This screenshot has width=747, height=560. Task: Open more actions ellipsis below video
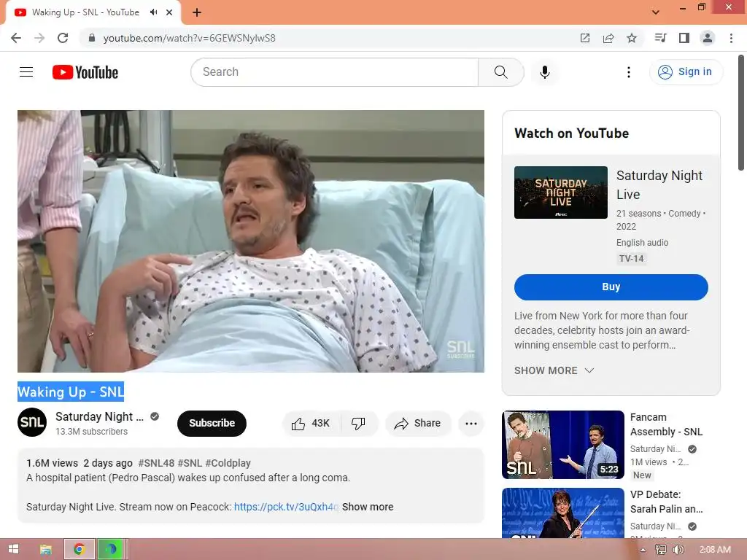[x=471, y=424]
